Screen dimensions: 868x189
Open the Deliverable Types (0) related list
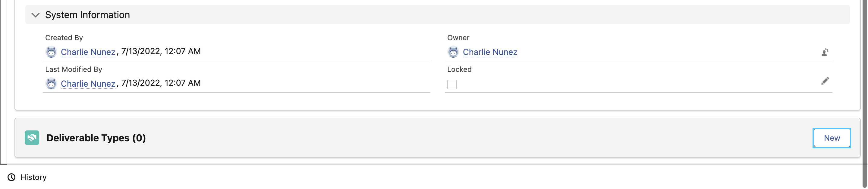[x=96, y=138]
